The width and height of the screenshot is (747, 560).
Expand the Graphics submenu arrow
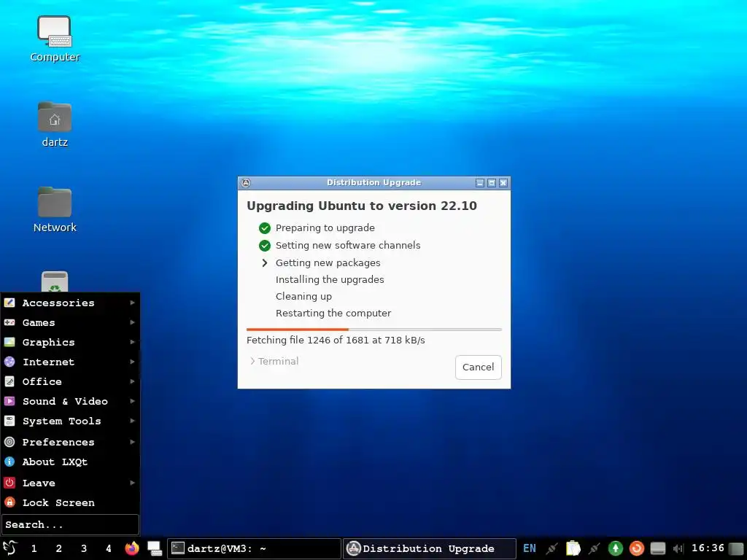[133, 342]
